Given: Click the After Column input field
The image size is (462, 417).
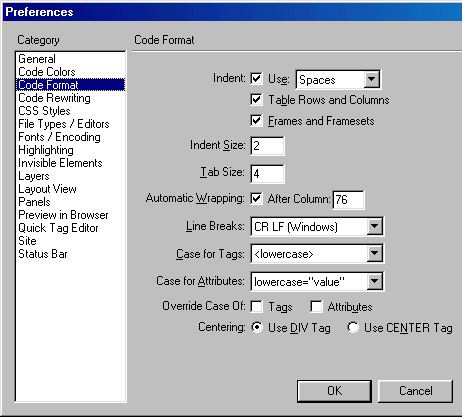Looking at the screenshot, I should (x=348, y=200).
